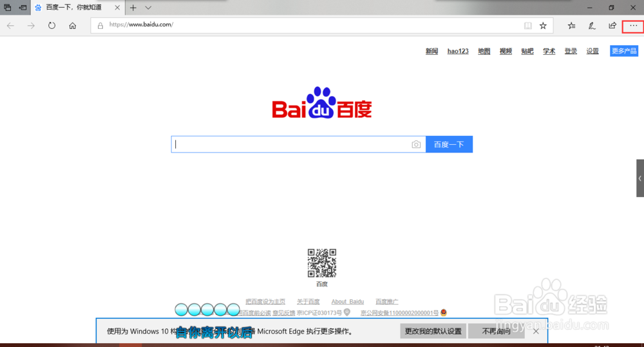
Task: Click the Baidu logo
Action: tap(321, 102)
